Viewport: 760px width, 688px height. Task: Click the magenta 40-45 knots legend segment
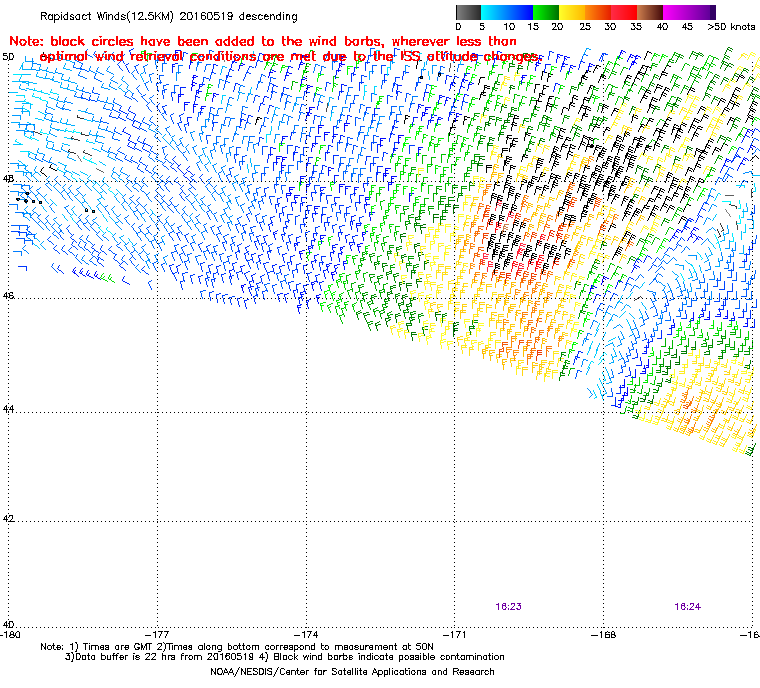(676, 12)
